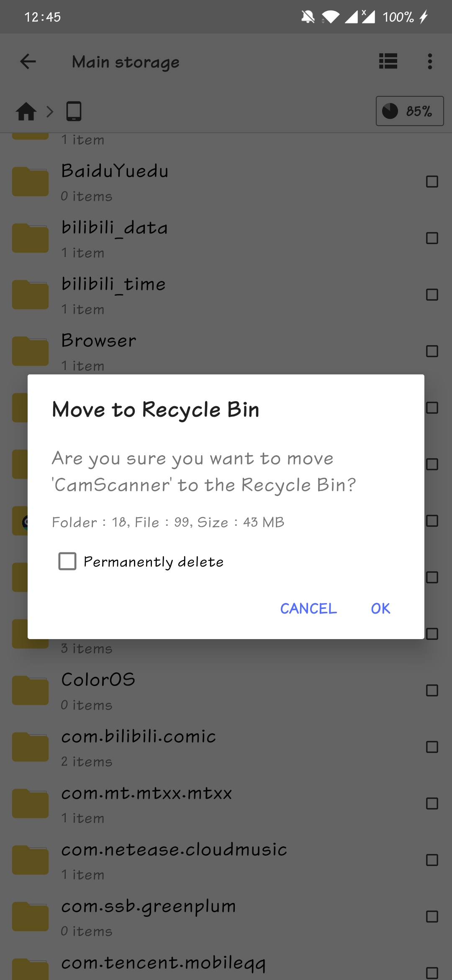Image resolution: width=452 pixels, height=980 pixels.
Task: Tap the Main storage title
Action: point(126,62)
